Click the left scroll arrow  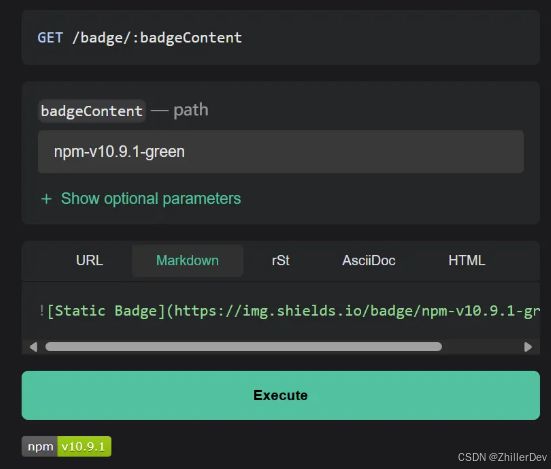(x=34, y=347)
